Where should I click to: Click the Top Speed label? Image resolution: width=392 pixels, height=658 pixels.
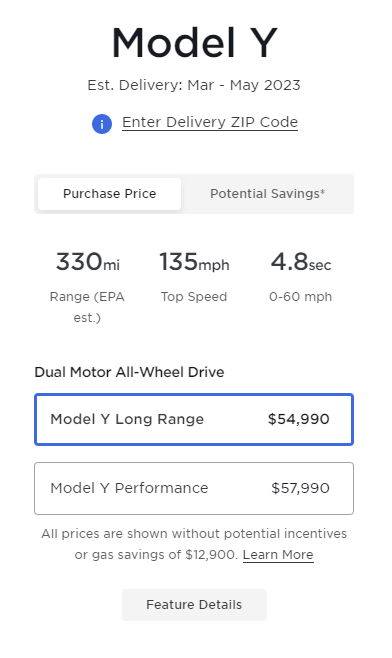[x=194, y=297]
